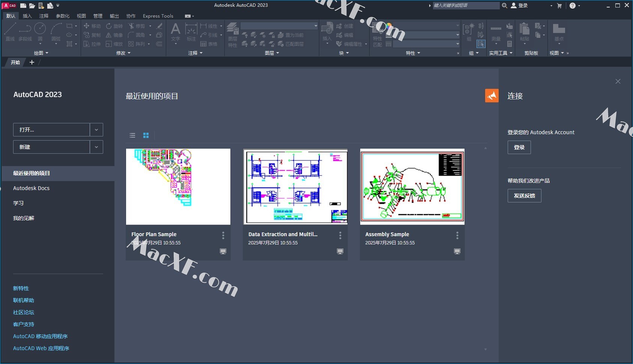The image size is (633, 364).
Task: Click the 旋转 (Rotate) tool
Action: click(x=114, y=26)
